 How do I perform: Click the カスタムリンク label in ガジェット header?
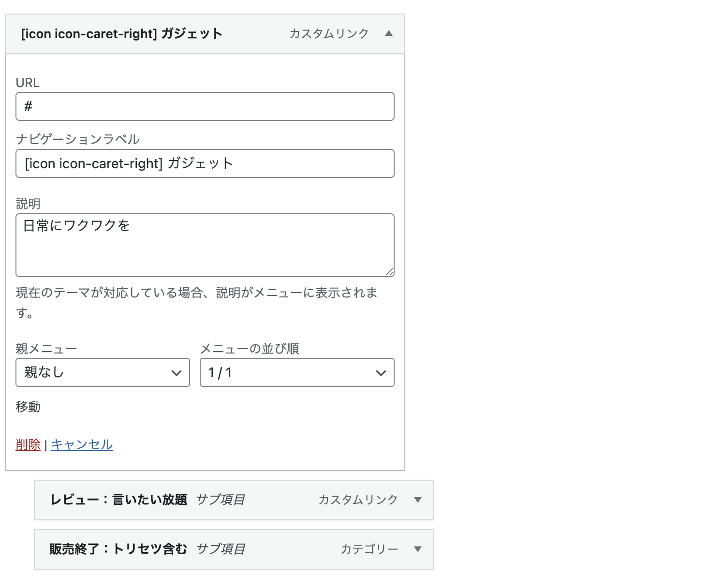tap(329, 34)
